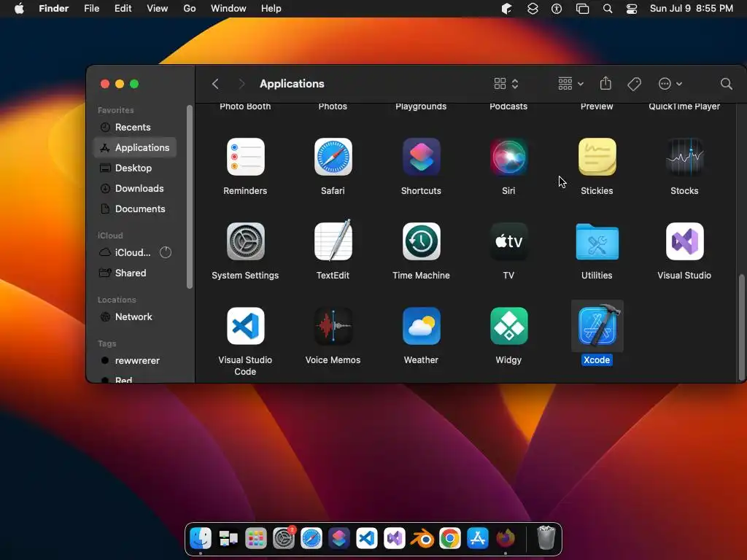Open the icon view switcher dropdown
This screenshot has width=747, height=560.
506,84
